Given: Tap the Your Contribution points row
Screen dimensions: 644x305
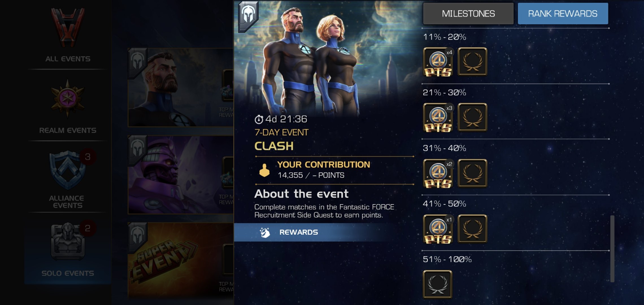Looking at the screenshot, I should point(334,170).
